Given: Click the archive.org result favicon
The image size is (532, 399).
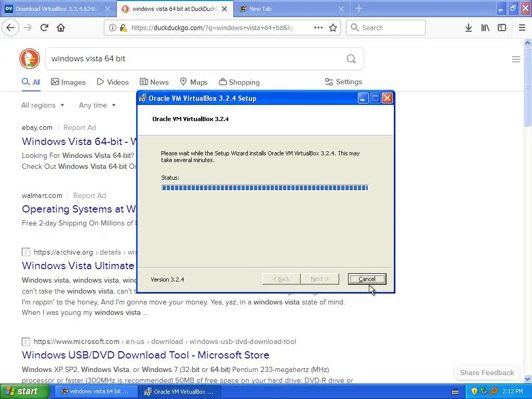Looking at the screenshot, I should click(x=26, y=252).
